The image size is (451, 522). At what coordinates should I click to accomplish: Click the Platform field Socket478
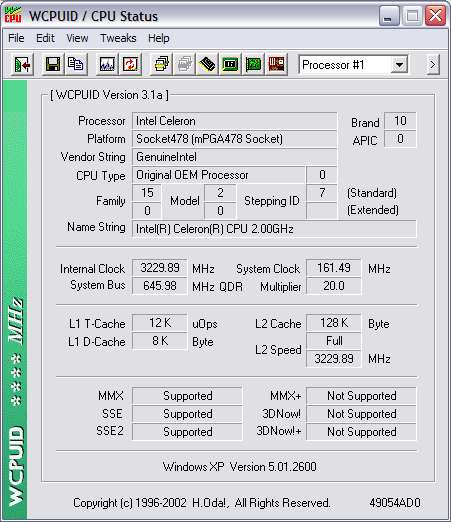pos(234,139)
